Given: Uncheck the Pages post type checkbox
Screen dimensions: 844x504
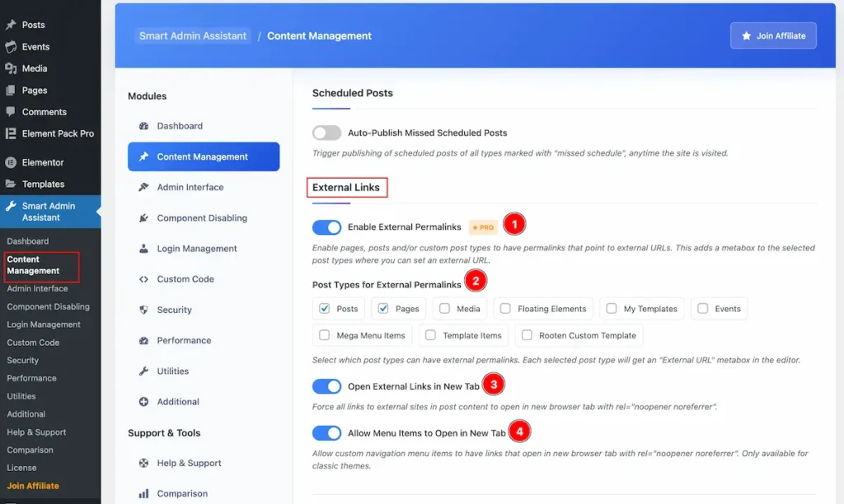Looking at the screenshot, I should tap(383, 309).
